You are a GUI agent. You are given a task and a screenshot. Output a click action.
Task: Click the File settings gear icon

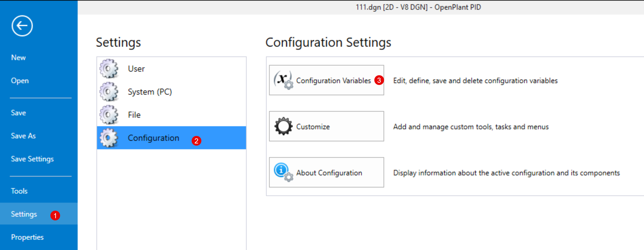[109, 115]
